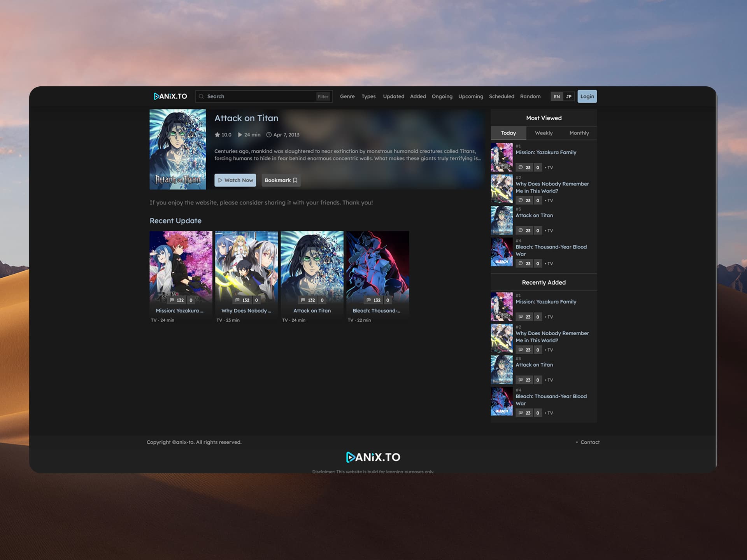Click comment icon on Why Does Nobody Recent Update card
The height and width of the screenshot is (560, 747).
tap(237, 300)
